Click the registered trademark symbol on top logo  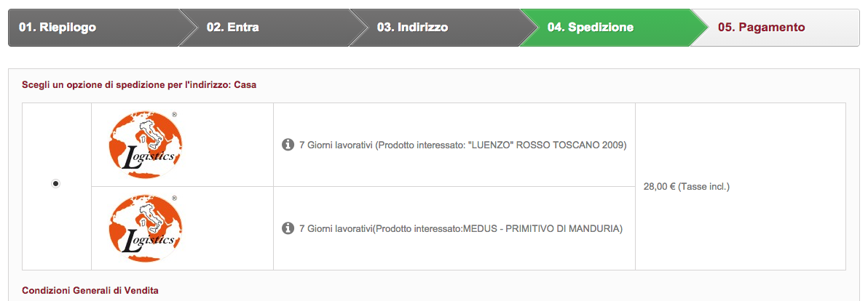[174, 115]
